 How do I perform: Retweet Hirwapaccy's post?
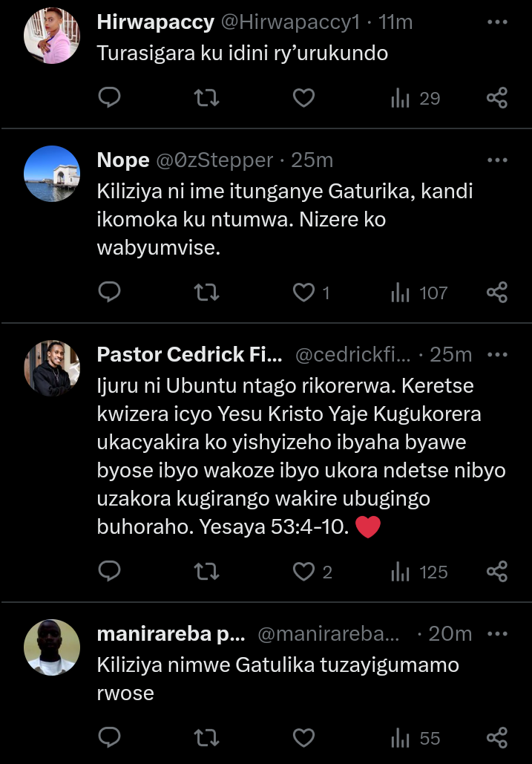tap(206, 97)
